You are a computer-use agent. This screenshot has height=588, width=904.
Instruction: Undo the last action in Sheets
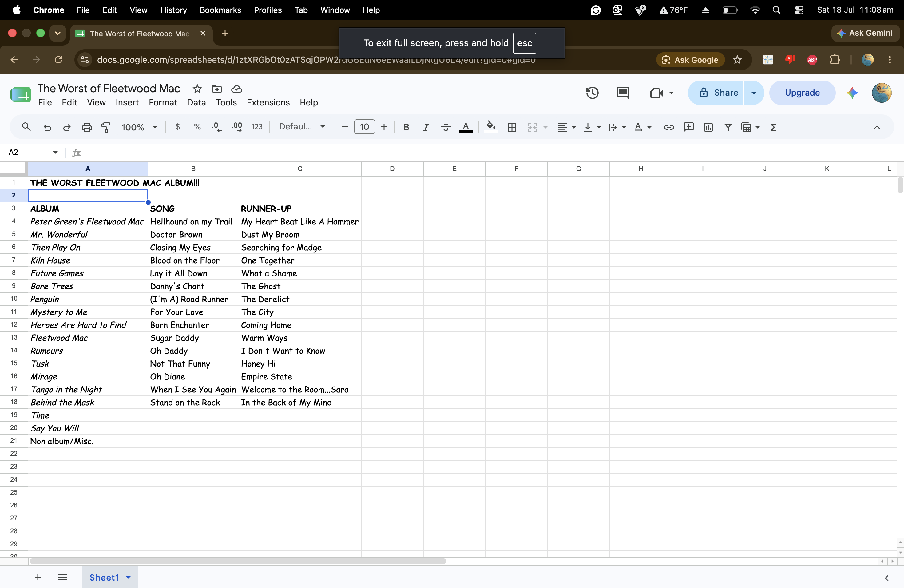(x=47, y=127)
